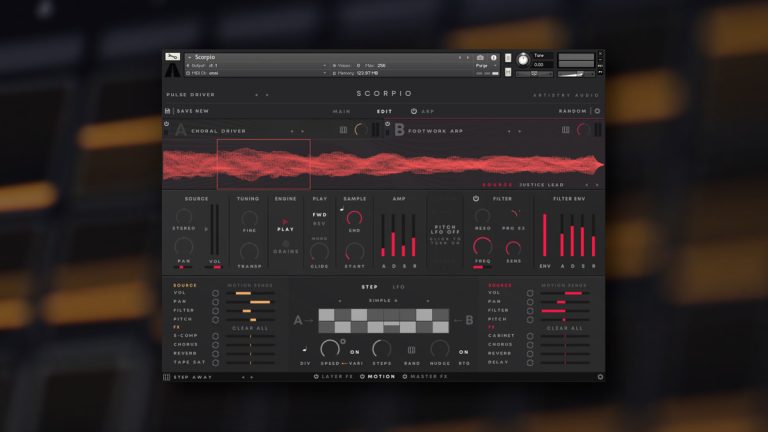Click the waveform selection region box
This screenshot has width=768, height=432.
pos(264,164)
